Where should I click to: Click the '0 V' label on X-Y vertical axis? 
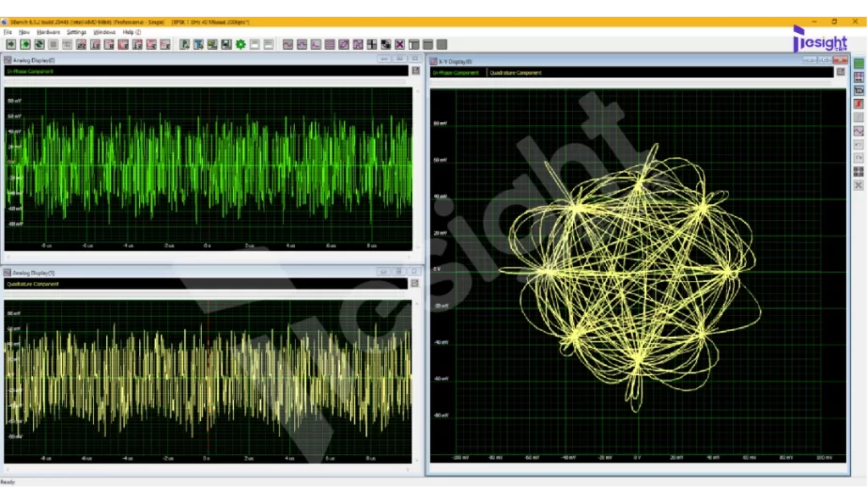(437, 269)
